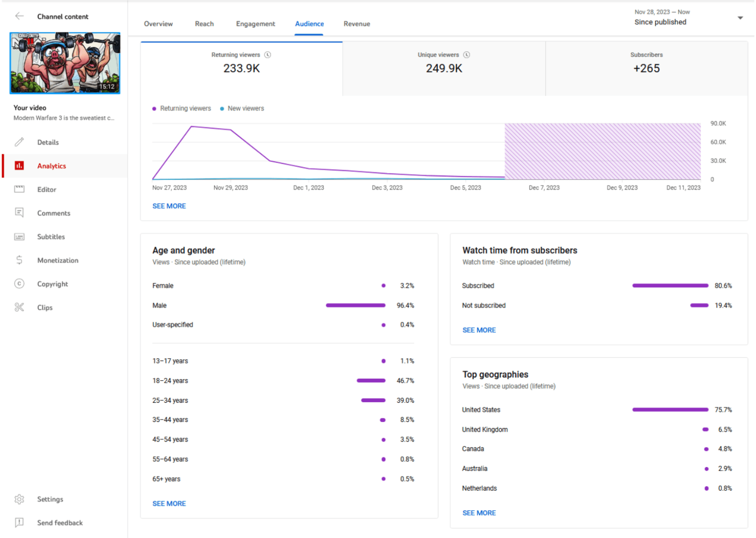Open Clips using the scissors icon
The image size is (756, 538).
pos(19,307)
